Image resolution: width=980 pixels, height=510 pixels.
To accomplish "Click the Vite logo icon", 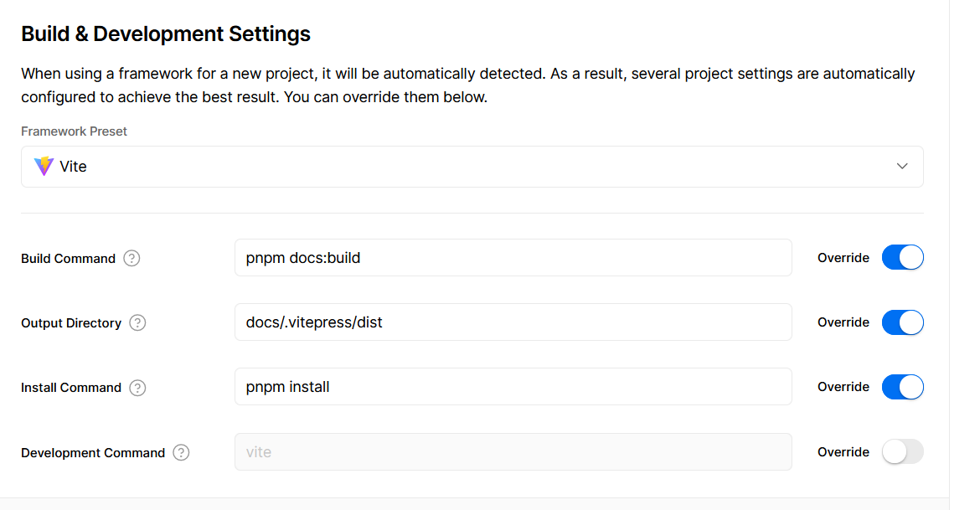I will (x=44, y=167).
